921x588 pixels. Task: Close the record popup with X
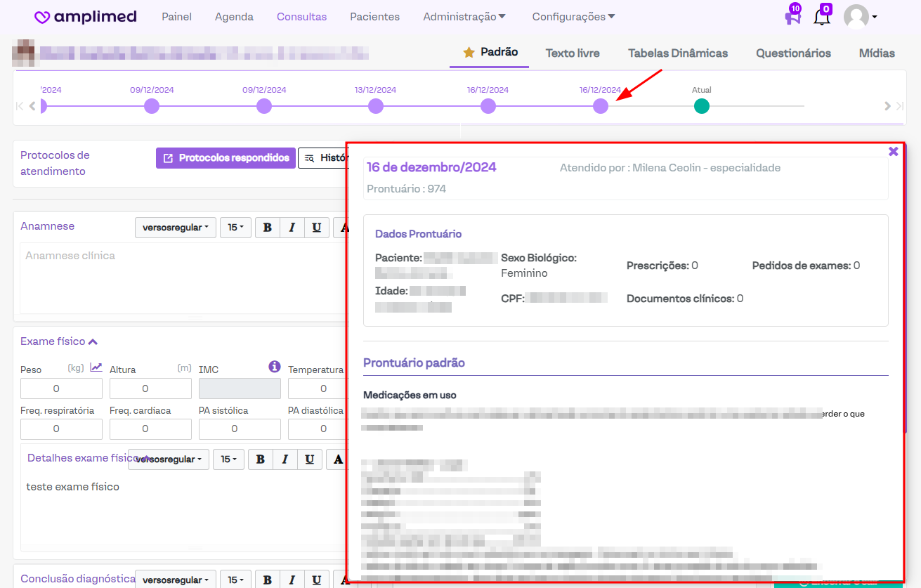click(893, 152)
